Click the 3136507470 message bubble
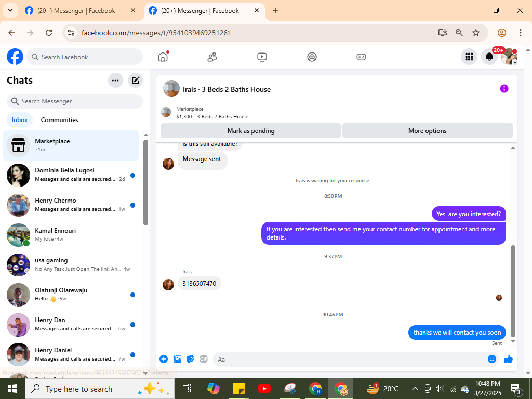Image resolution: width=532 pixels, height=399 pixels. pos(199,283)
